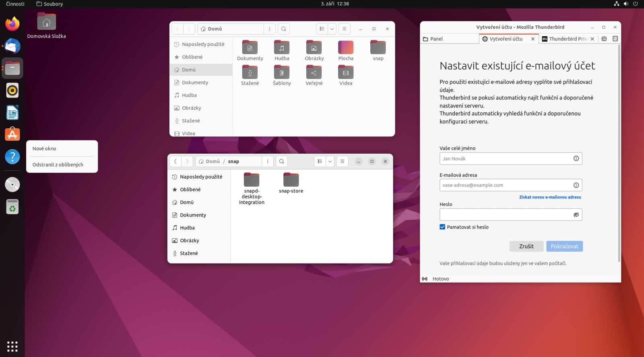Click Vaše celé jméno input field
The width and height of the screenshot is (644, 357).
coord(511,159)
